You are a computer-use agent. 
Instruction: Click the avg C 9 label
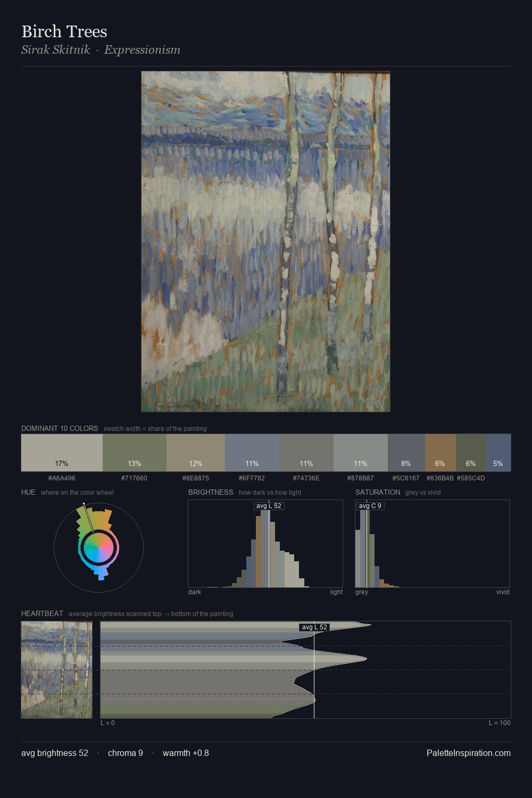point(370,506)
